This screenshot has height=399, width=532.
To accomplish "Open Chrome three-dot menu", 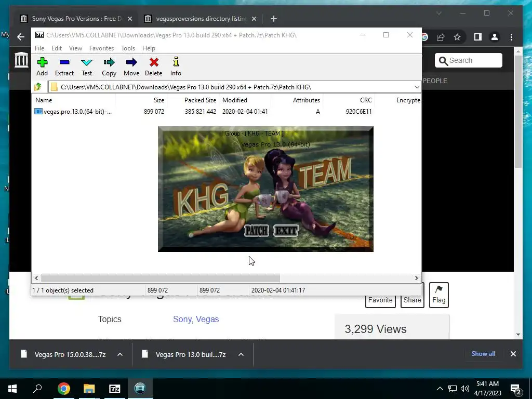I will [x=511, y=37].
